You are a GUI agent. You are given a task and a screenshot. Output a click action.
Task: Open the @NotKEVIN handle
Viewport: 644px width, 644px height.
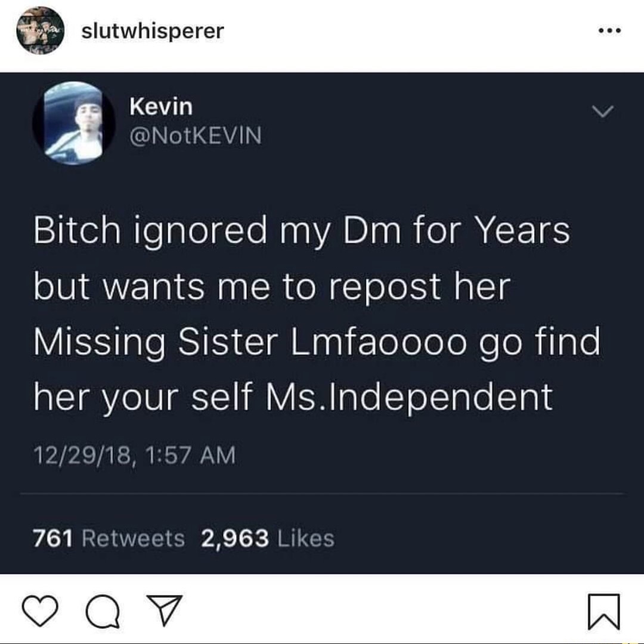196,135
